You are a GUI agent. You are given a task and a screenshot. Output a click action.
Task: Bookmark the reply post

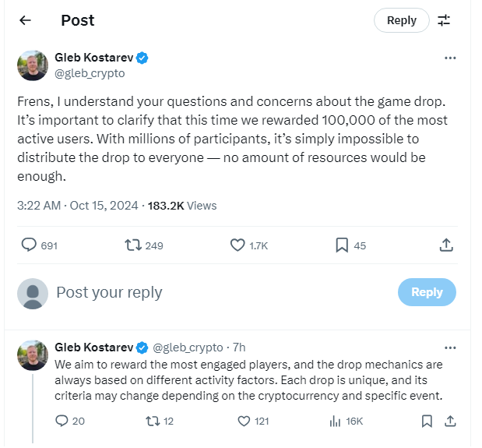[x=427, y=422]
